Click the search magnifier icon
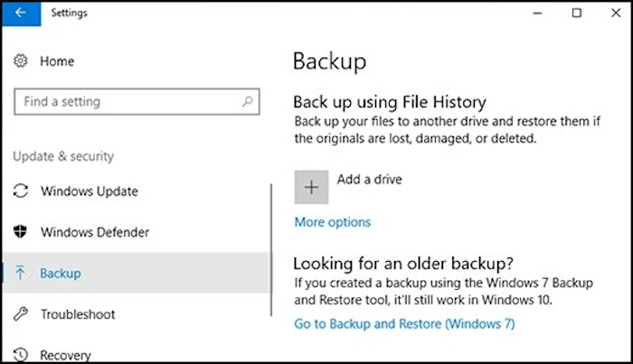Viewport: 633px width, 364px height. (x=247, y=102)
